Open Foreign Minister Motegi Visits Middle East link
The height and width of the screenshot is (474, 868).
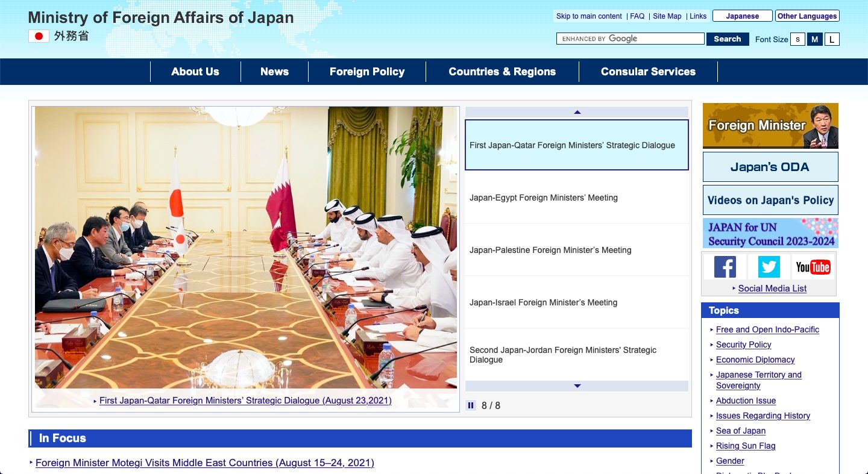point(205,463)
